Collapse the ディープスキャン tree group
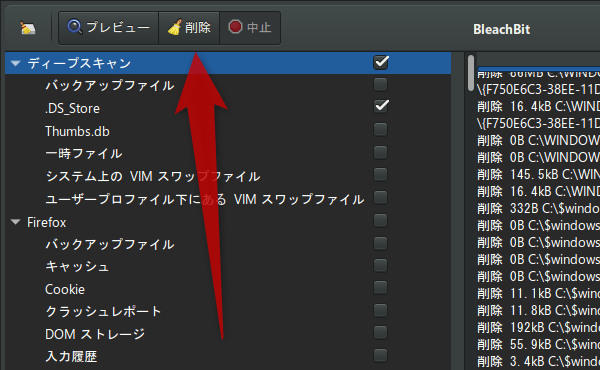This screenshot has height=370, width=600. (x=15, y=63)
